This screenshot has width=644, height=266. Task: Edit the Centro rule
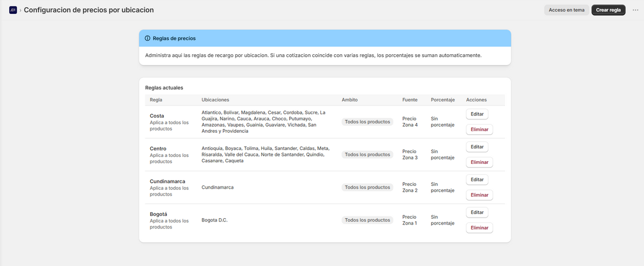coord(477,147)
